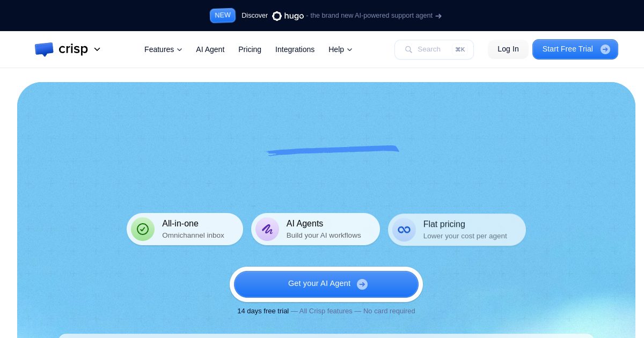Open the Integrations nav item
Screen dimensions: 644x338
coord(295,49)
